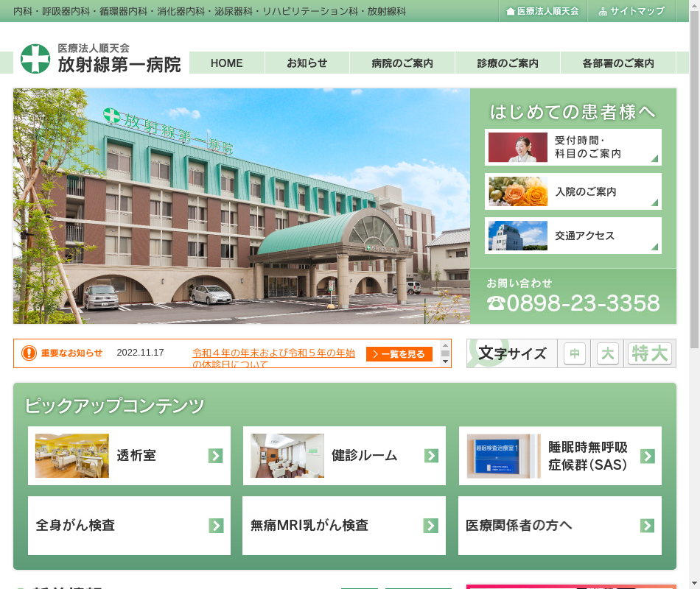
Task: Select the お知らせ navigation tab
Action: tap(307, 63)
